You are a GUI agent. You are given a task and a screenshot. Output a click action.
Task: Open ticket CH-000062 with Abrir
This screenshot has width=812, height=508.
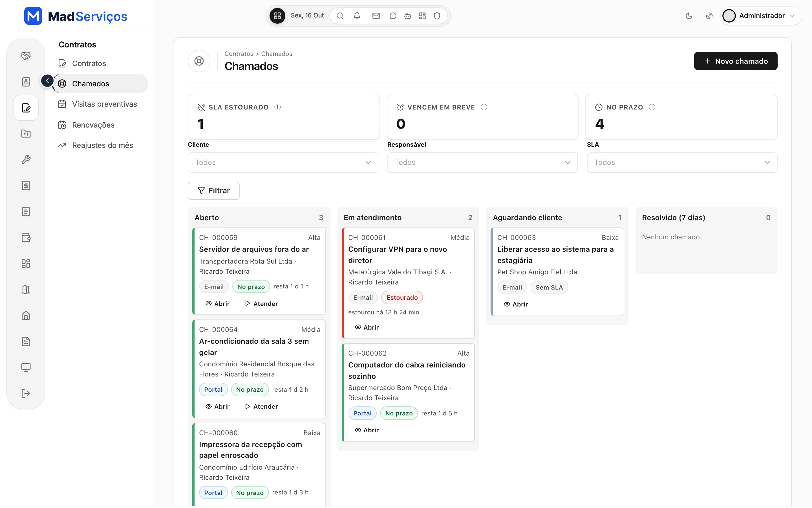pos(367,430)
